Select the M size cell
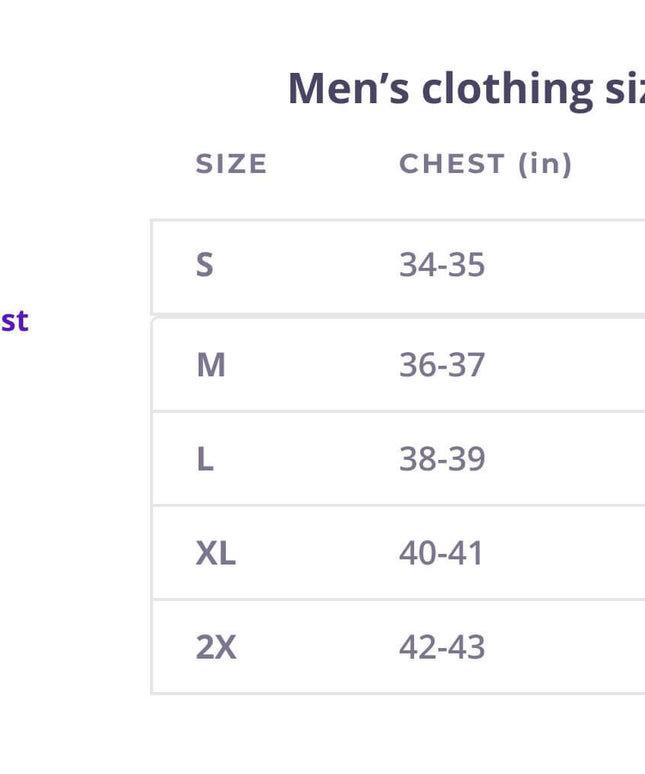Viewport: 645px width, 774px height. pyautogui.click(x=210, y=365)
